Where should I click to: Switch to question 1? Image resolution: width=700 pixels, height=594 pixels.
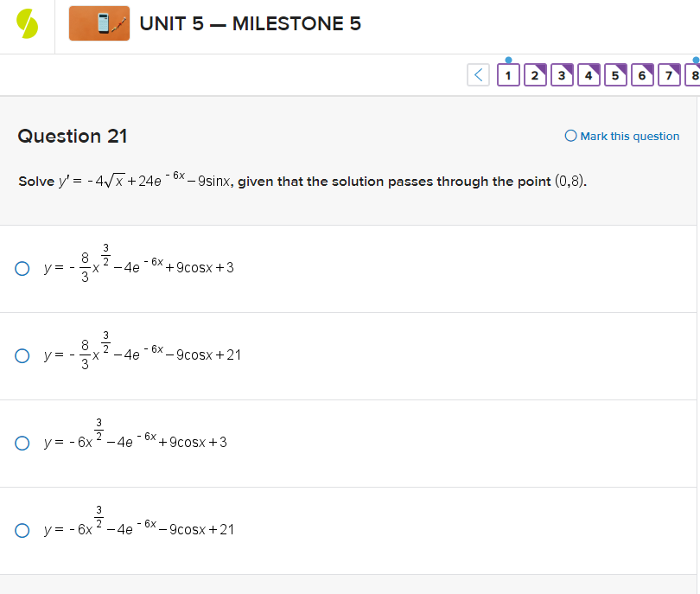pos(508,75)
